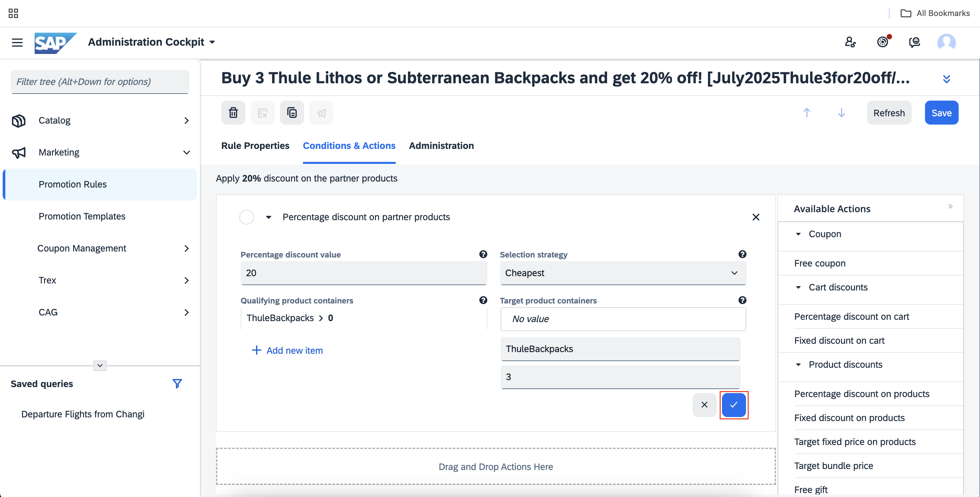Clone the promotion rule with copy icon

[292, 113]
